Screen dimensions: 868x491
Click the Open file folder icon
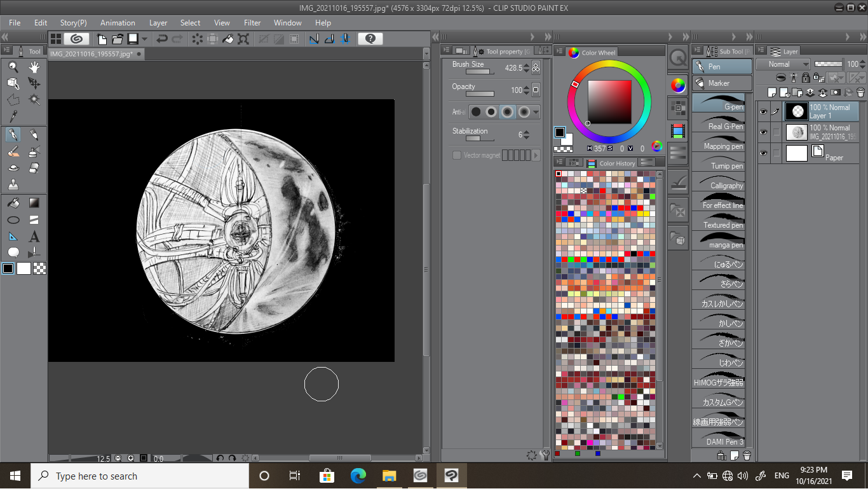(118, 39)
